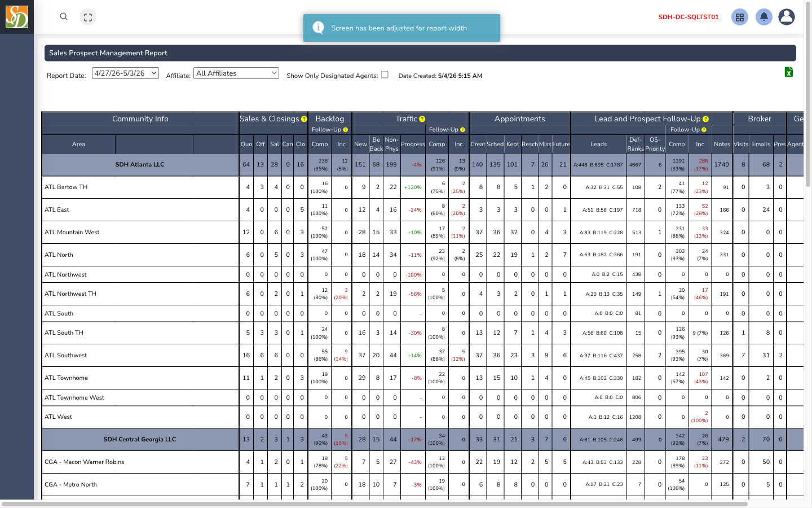Open the notifications bell
The height and width of the screenshot is (508, 812).
pyautogui.click(x=764, y=17)
